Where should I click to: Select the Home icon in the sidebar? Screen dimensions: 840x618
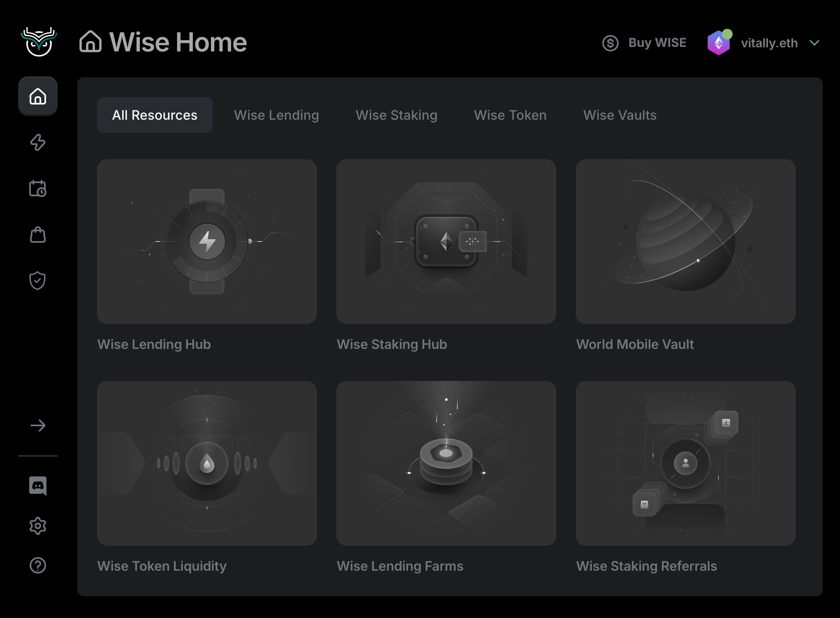point(38,97)
